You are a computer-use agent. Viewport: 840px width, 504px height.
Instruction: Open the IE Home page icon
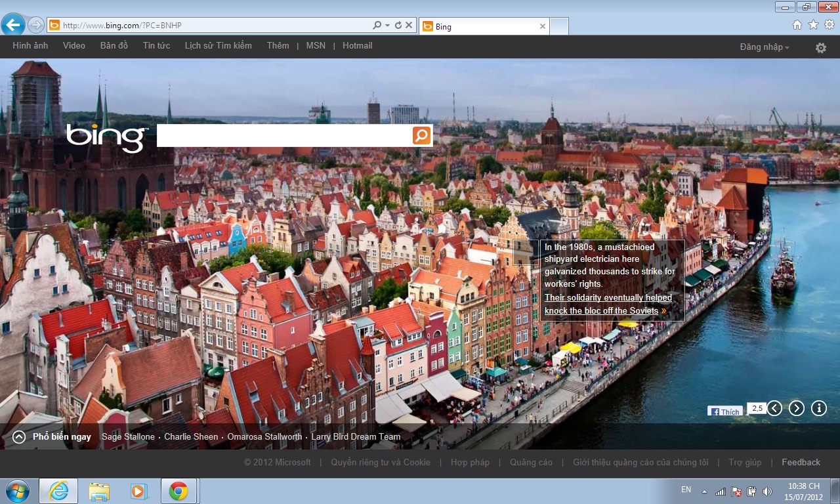click(797, 25)
